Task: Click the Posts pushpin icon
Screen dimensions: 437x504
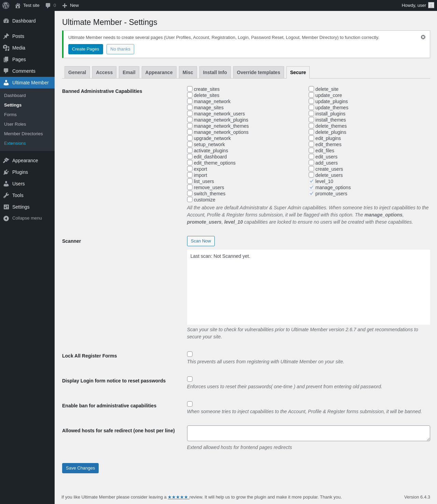Action: [6, 36]
